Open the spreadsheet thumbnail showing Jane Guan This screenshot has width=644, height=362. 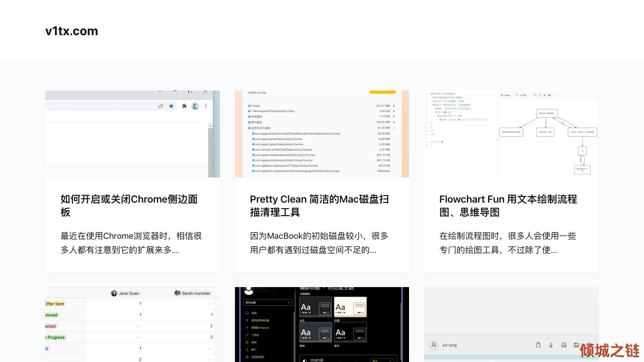132,324
